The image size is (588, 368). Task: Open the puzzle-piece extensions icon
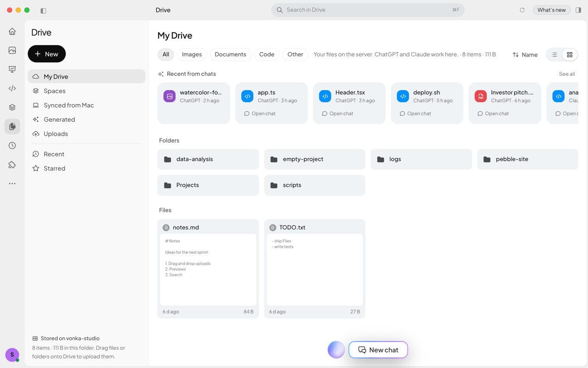(12, 165)
